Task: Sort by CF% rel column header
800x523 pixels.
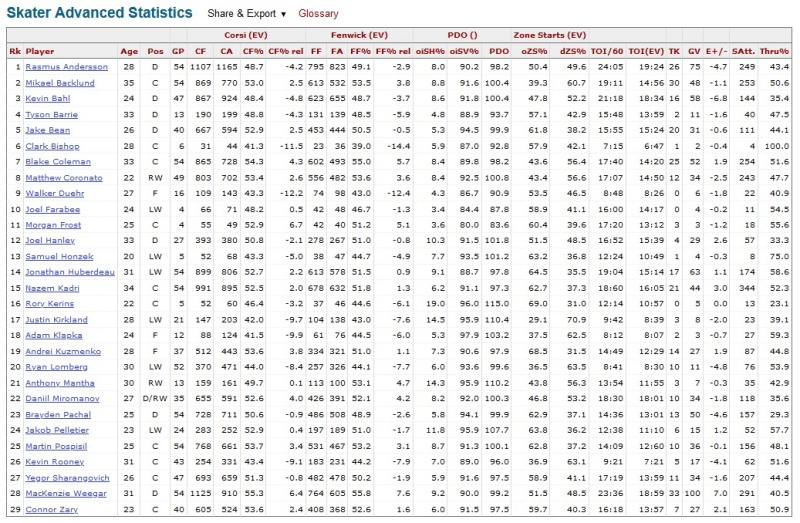Action: 286,51
